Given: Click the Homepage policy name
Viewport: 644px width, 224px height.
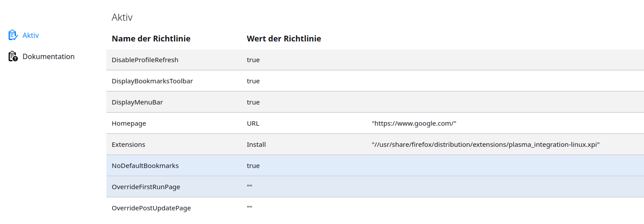Looking at the screenshot, I should coord(128,123).
